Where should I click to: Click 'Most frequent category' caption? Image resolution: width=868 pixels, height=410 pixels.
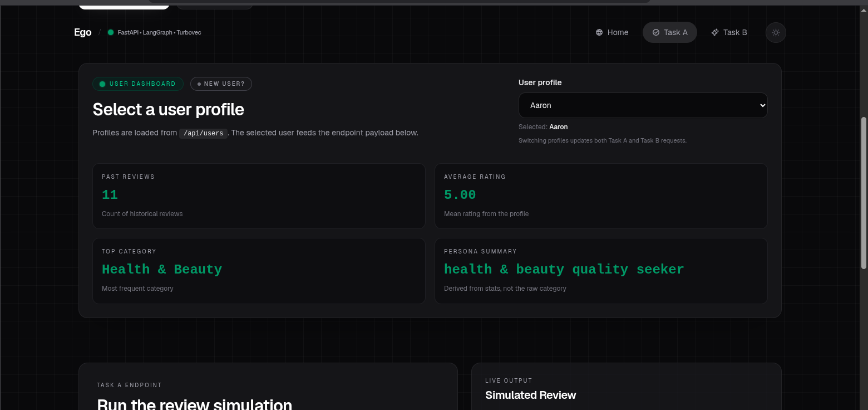click(137, 289)
